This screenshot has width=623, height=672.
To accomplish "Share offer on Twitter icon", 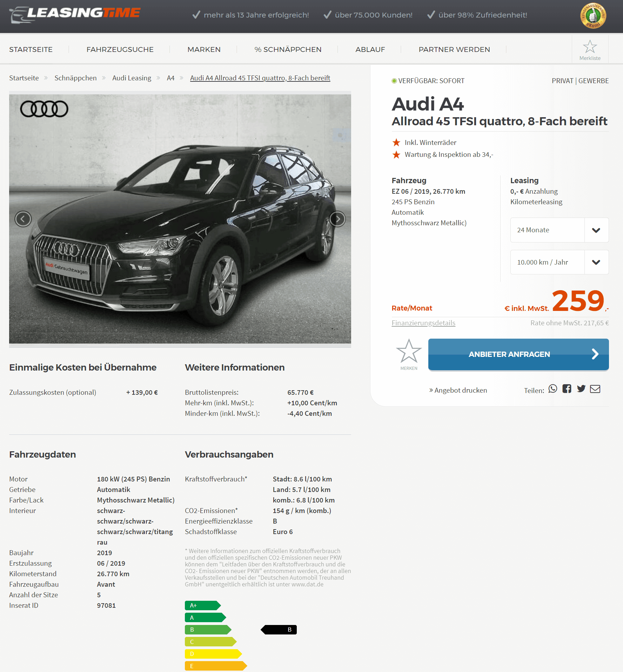I will pos(581,389).
